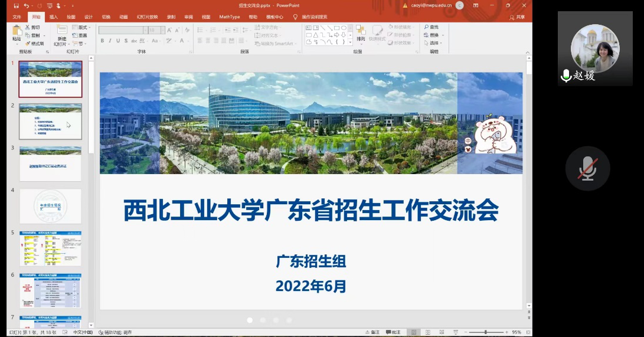
Task: Open the Select (选择) dropdown
Action: coord(434,43)
